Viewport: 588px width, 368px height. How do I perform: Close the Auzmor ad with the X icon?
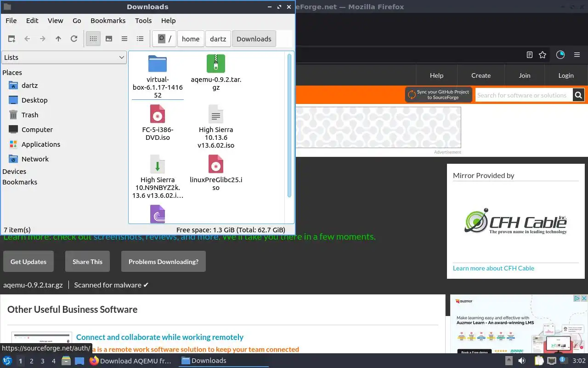click(584, 299)
